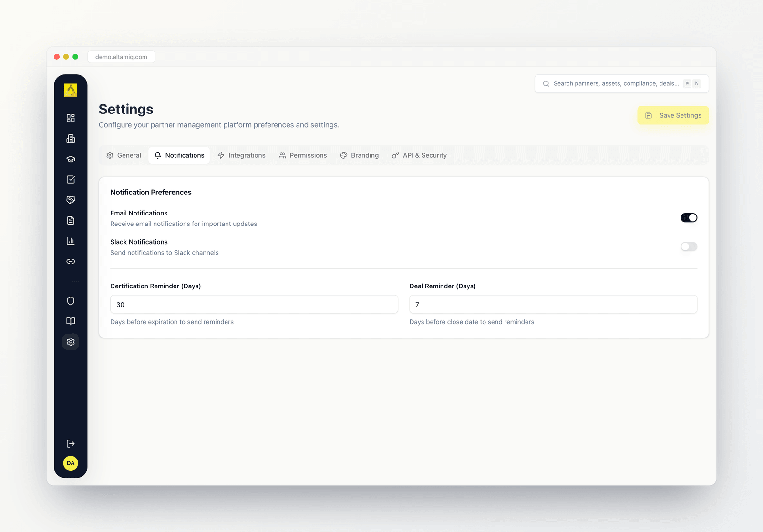Click the magnifier icon in search bar
This screenshot has height=532, width=763.
[546, 83]
